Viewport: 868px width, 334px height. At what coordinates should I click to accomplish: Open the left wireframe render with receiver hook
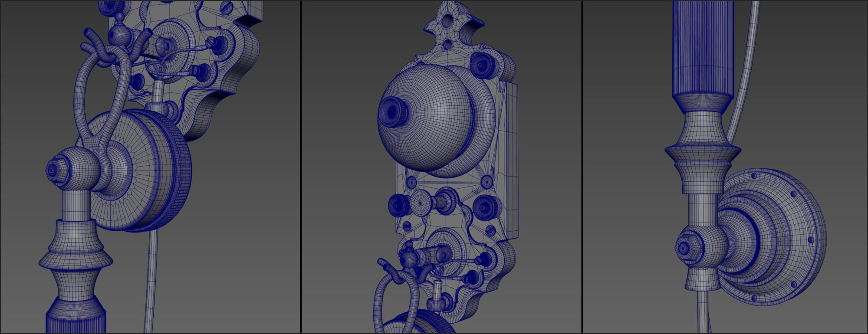coord(150,167)
